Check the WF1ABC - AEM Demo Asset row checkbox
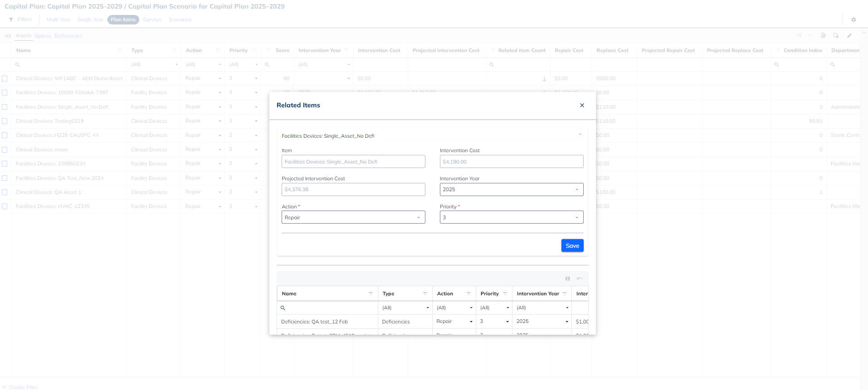868x390 pixels. click(5, 78)
